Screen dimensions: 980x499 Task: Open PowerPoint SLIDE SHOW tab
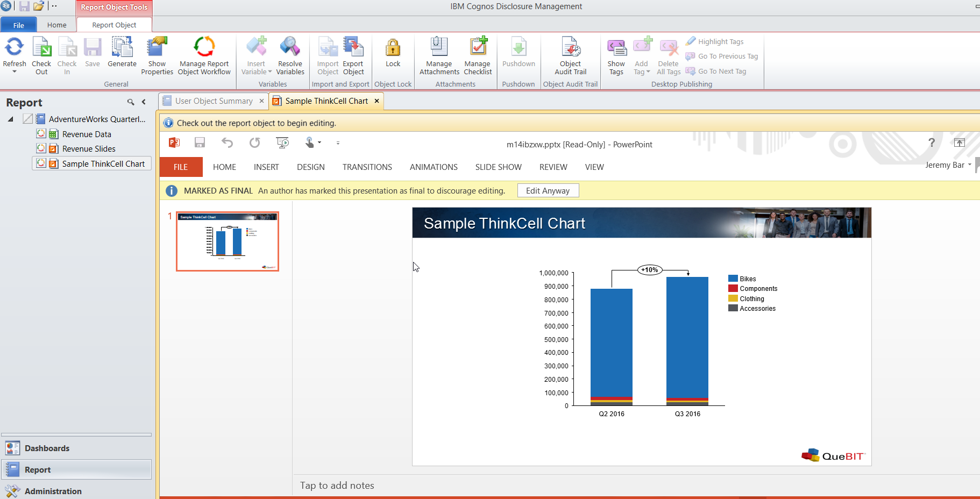[499, 167]
